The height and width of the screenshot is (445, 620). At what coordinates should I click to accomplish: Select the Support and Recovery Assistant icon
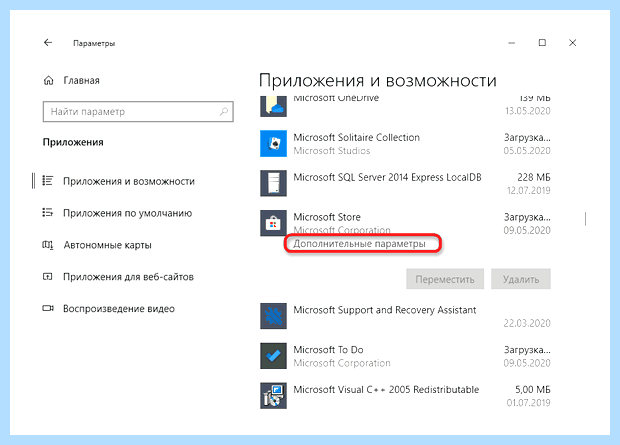[273, 316]
